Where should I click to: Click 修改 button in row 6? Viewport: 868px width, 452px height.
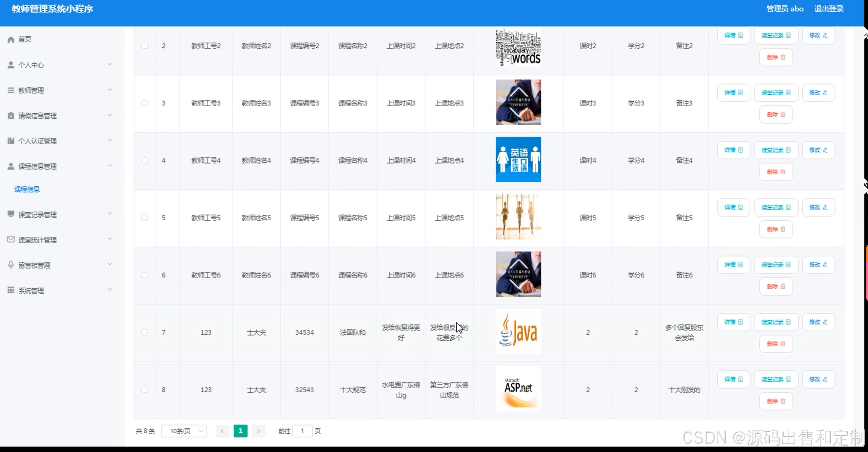point(818,265)
